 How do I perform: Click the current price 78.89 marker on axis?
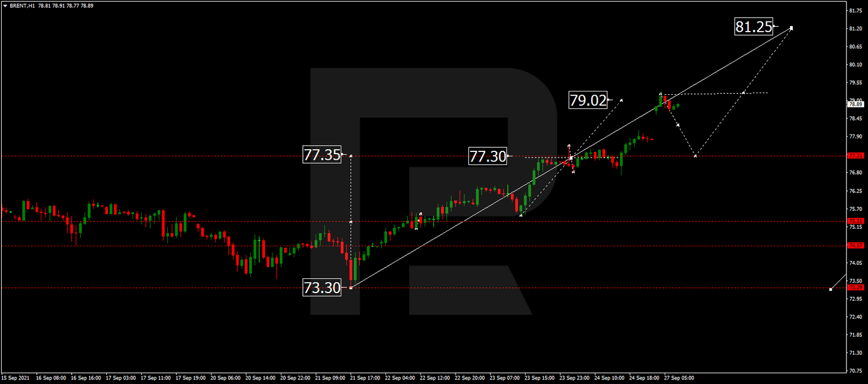click(855, 104)
